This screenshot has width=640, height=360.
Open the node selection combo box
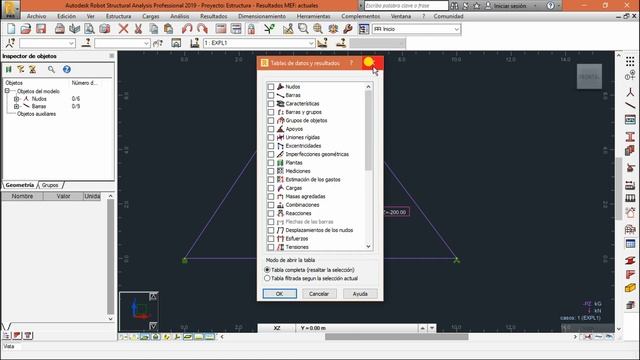coord(47,43)
